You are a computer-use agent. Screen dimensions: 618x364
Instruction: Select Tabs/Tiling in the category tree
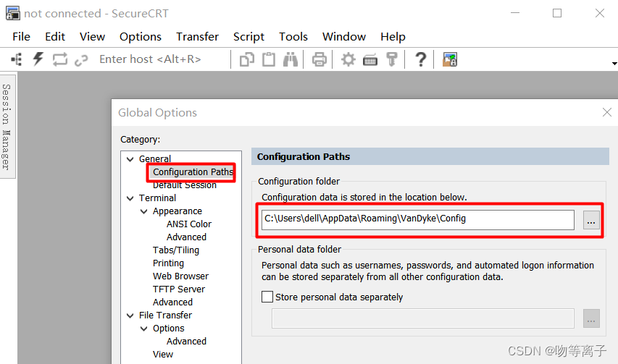176,250
